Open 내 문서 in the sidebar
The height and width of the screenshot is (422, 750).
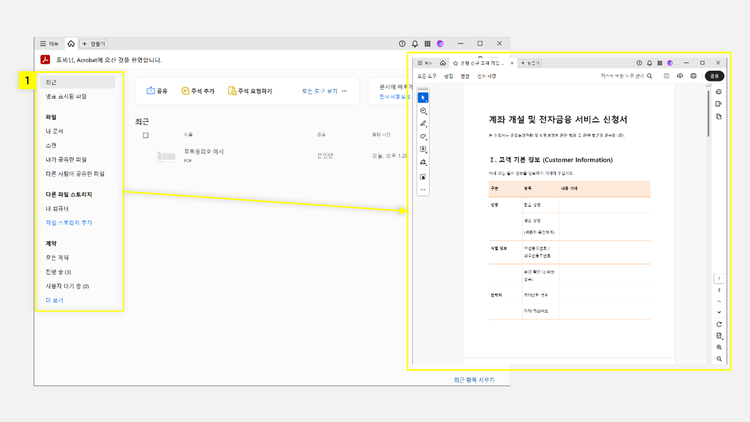[x=54, y=131]
